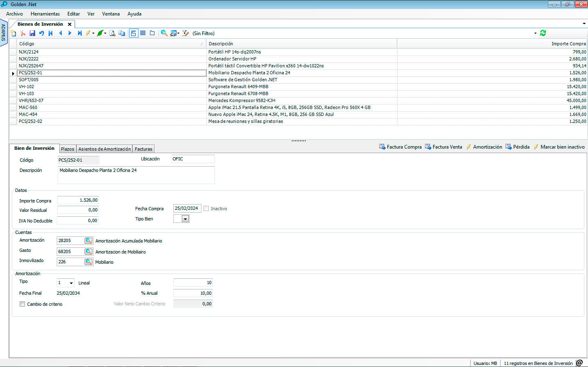Switch to the Plazos tab
The image size is (588, 367).
(x=67, y=149)
